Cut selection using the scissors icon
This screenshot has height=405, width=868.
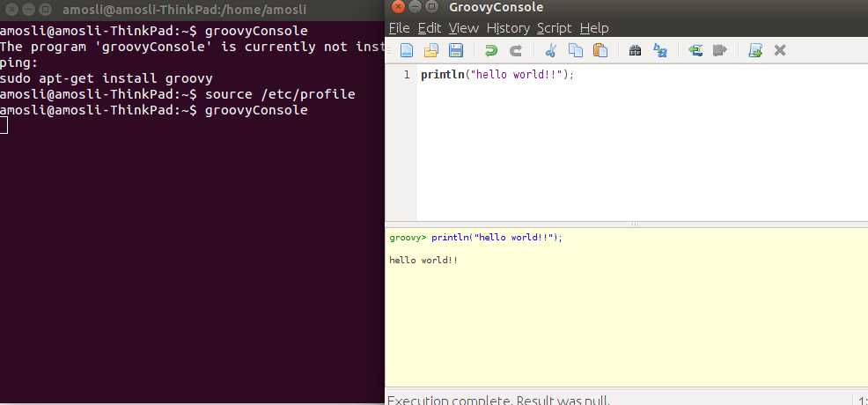tap(550, 50)
